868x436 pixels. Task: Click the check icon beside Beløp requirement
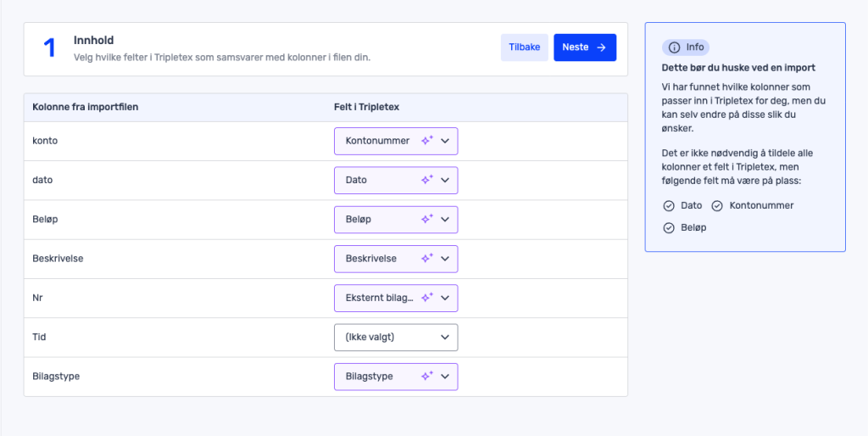(669, 228)
